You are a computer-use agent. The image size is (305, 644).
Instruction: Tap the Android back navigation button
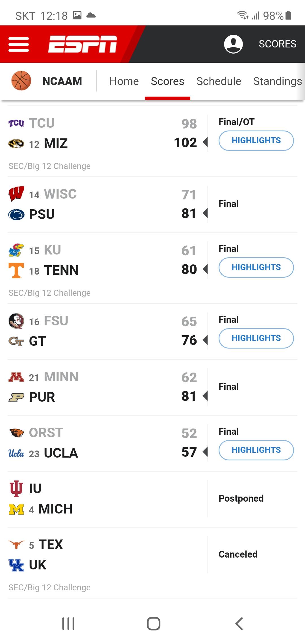point(239,624)
